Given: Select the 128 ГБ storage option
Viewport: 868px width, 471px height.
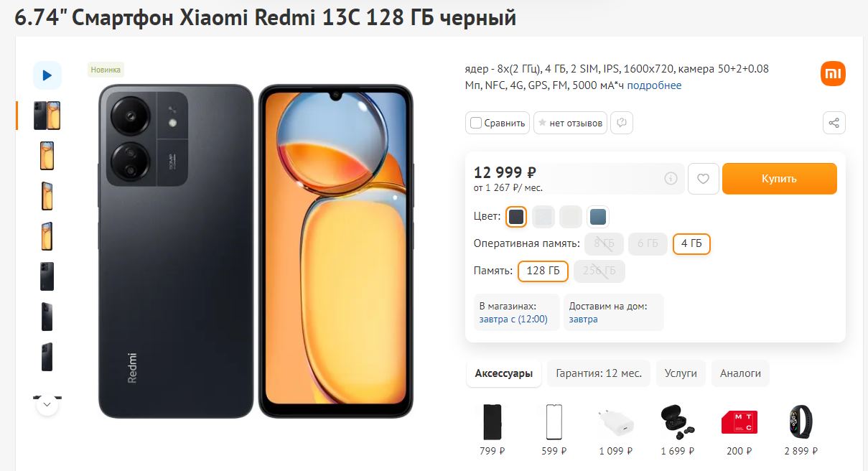Looking at the screenshot, I should tap(543, 271).
